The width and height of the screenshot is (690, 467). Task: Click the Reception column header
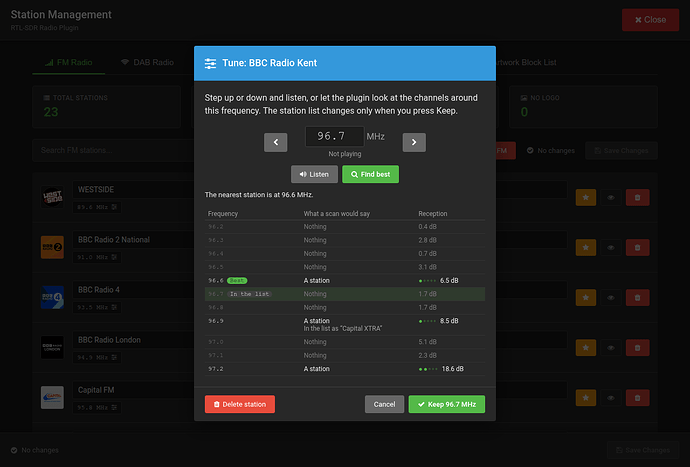click(x=433, y=213)
